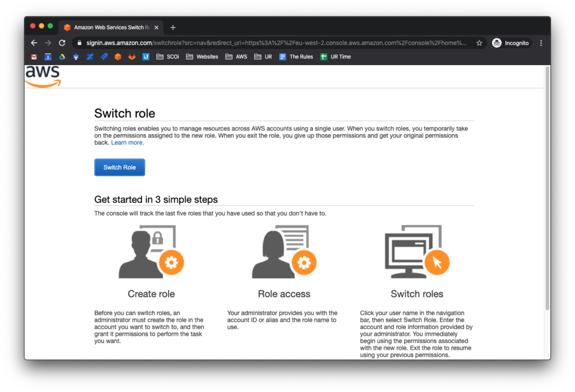Open the Google Calendar bookmark icon

[x=48, y=57]
